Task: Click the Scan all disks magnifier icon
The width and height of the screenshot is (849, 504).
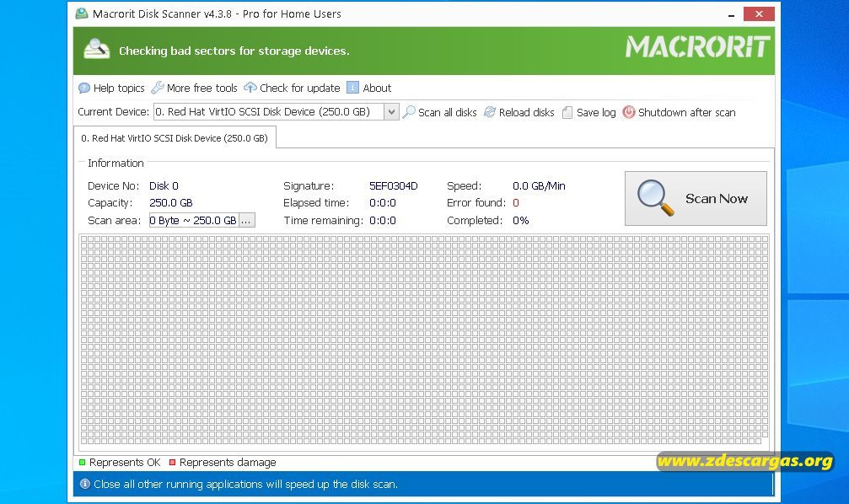Action: pos(410,112)
